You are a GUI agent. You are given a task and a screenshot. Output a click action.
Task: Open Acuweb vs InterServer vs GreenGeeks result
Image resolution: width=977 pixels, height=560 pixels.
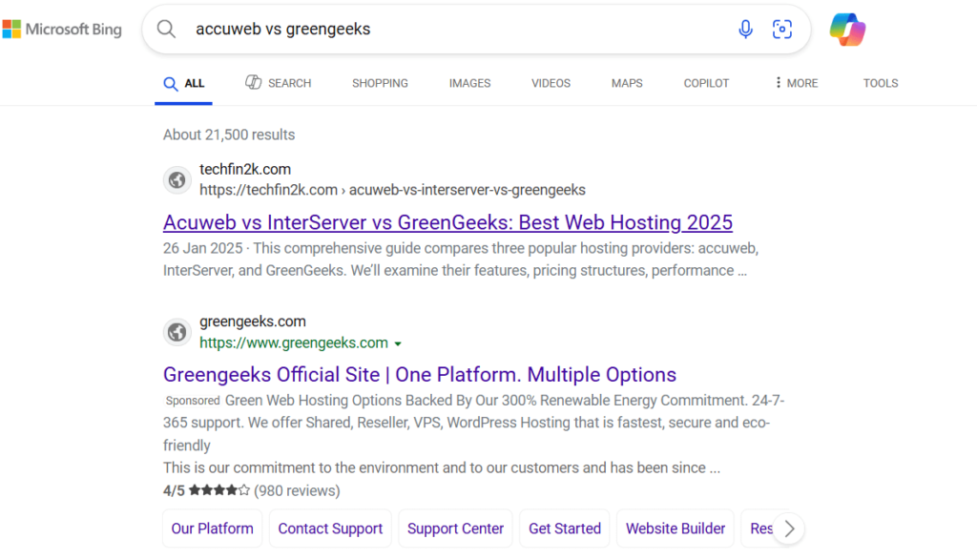tap(448, 222)
